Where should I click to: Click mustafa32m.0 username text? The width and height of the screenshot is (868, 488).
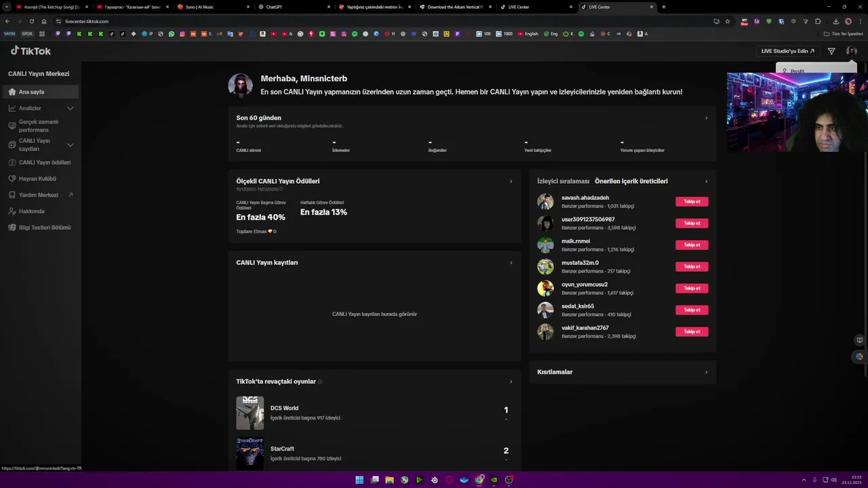(580, 263)
